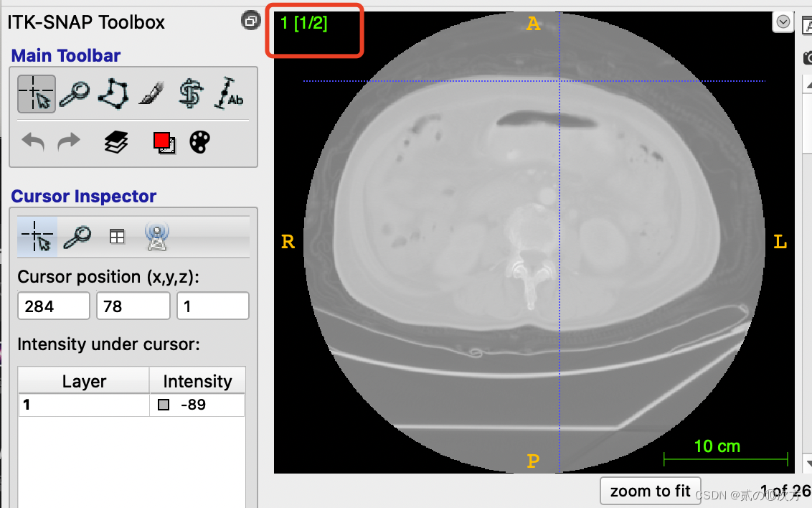The width and height of the screenshot is (812, 508).
Task: Select the crosshair cursor tool in Main Toolbar
Action: [x=37, y=94]
